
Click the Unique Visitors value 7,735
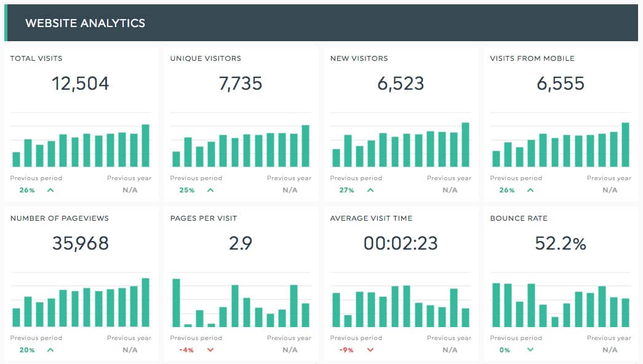point(241,84)
